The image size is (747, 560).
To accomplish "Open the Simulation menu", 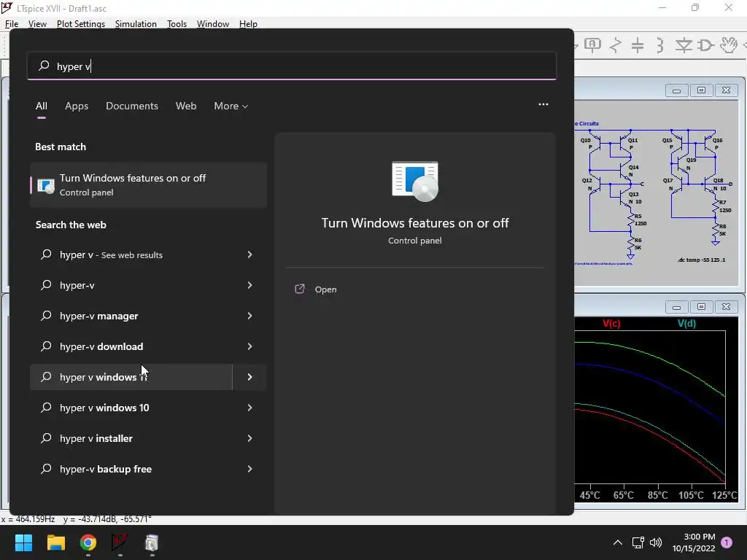I will click(x=136, y=24).
